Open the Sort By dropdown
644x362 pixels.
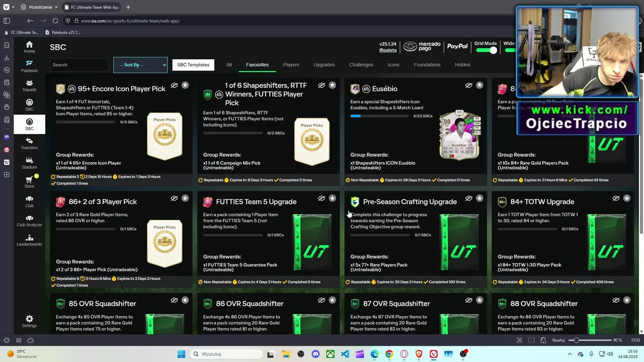[140, 65]
